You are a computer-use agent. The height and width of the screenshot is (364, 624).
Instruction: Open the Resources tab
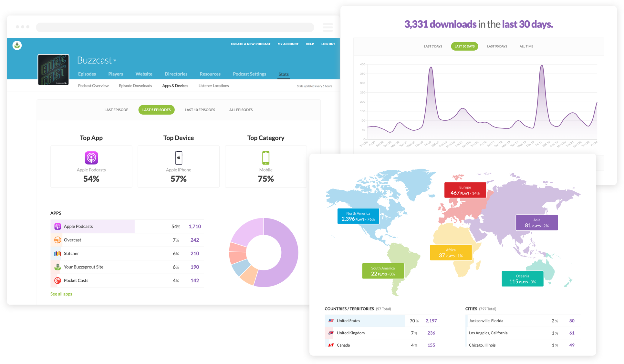click(210, 74)
